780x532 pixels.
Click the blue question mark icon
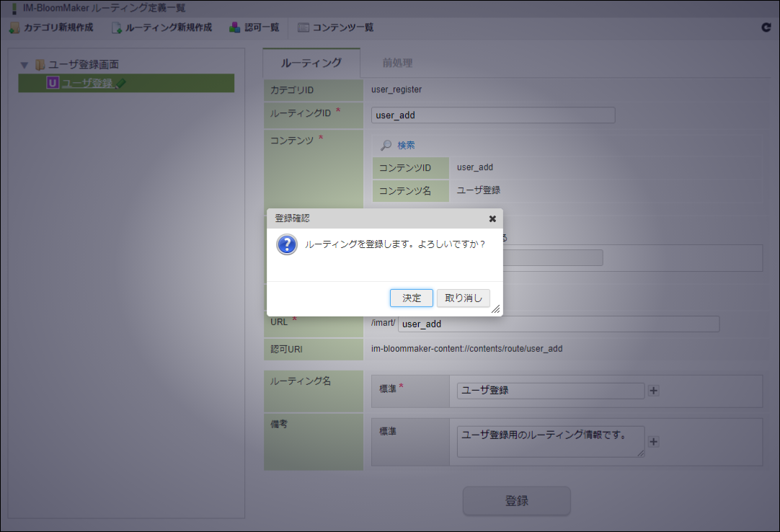pyautogui.click(x=286, y=244)
